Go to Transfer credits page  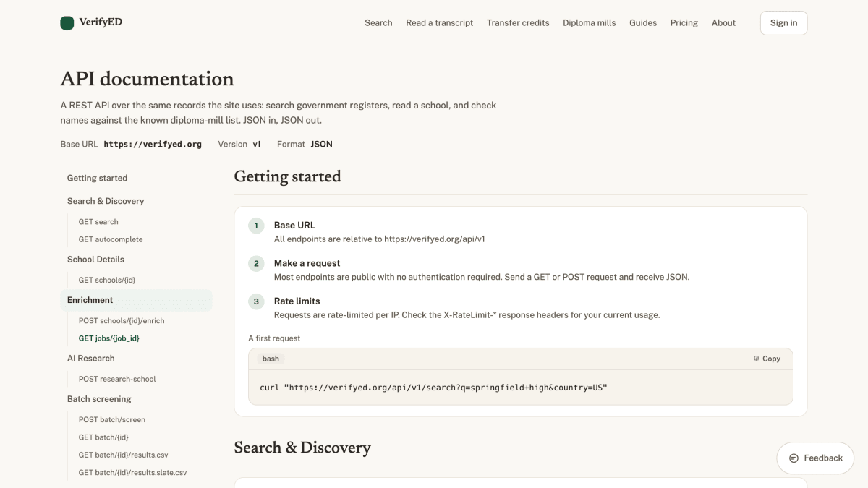pyautogui.click(x=518, y=23)
